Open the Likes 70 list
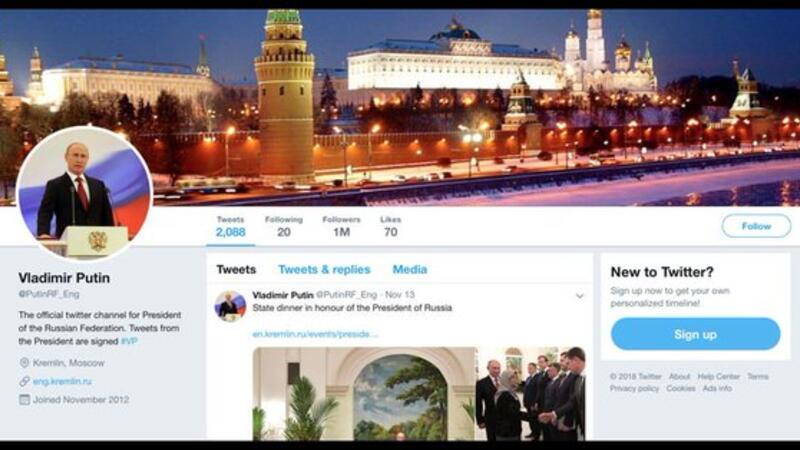Viewport: 800px width, 450px height. (390, 227)
